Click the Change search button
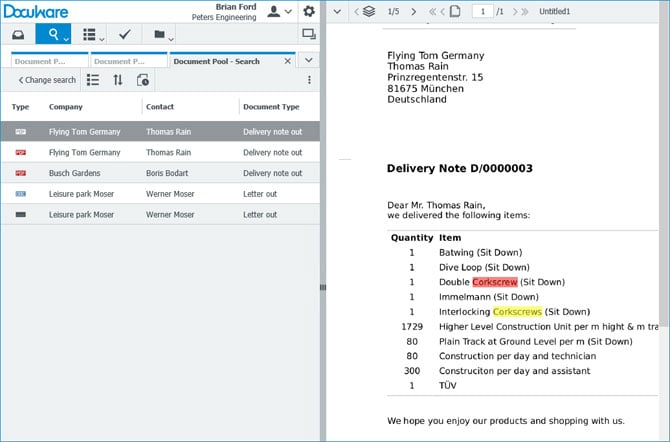670x442 pixels. pos(47,80)
